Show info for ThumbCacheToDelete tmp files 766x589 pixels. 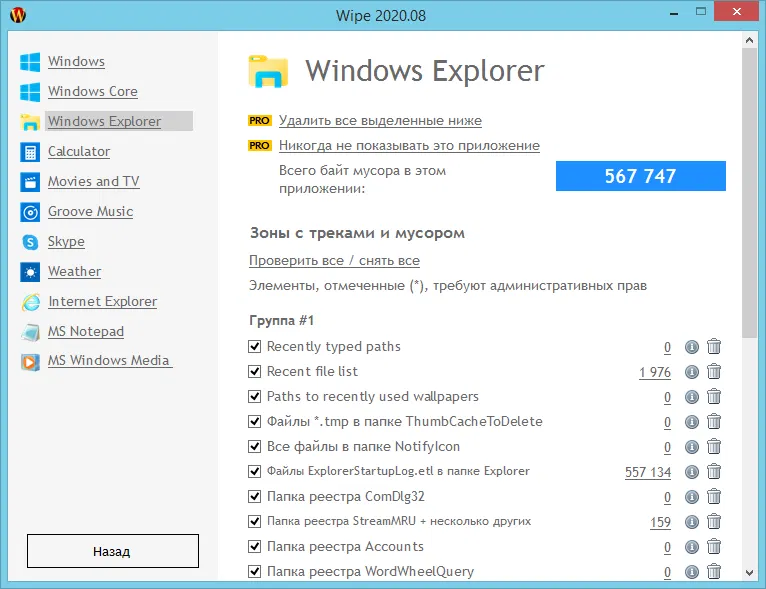(692, 421)
